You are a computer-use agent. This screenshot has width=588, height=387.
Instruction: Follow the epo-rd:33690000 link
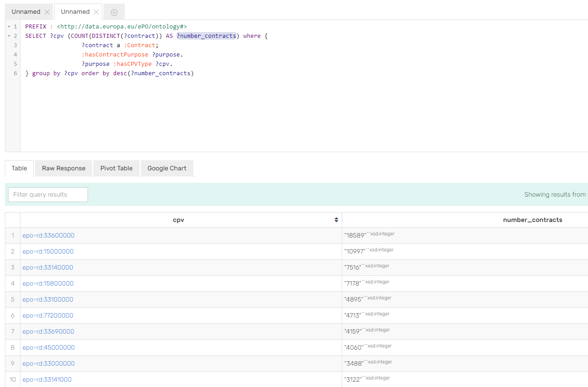pyautogui.click(x=48, y=331)
